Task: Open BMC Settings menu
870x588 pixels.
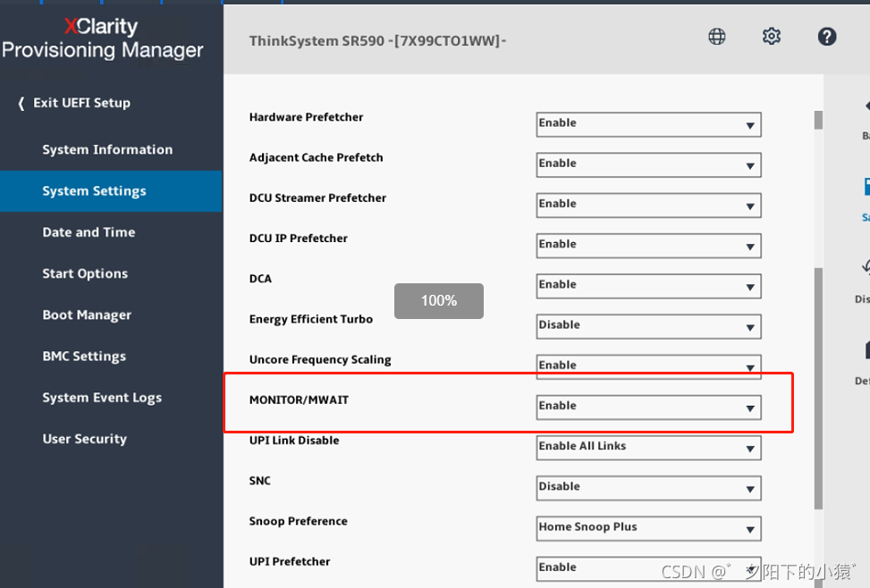Action: pos(84,357)
